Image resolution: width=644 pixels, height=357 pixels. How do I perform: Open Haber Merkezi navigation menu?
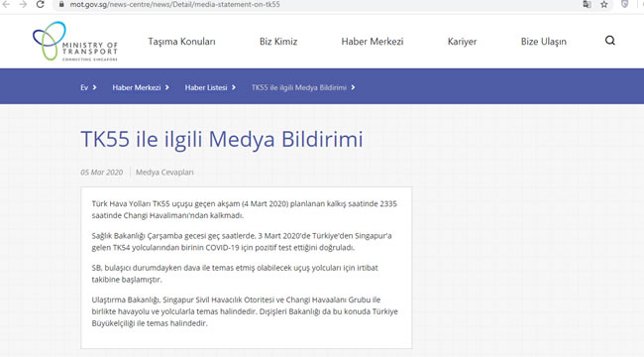pyautogui.click(x=373, y=42)
